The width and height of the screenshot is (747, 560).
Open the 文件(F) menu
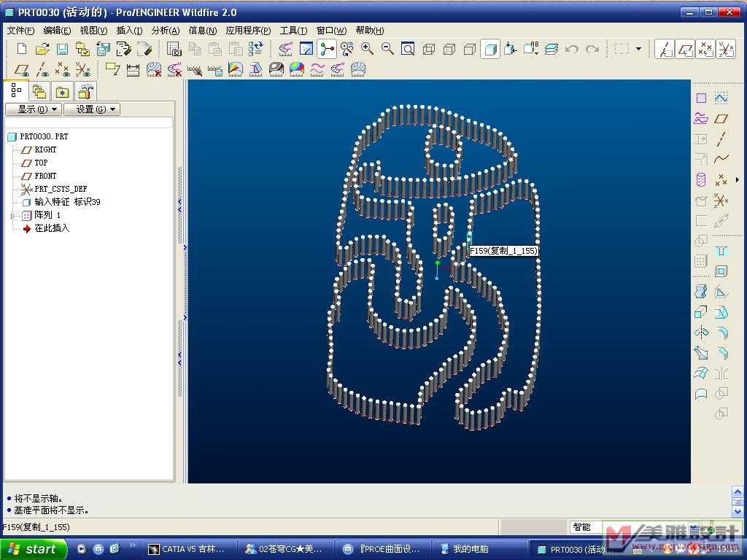20,31
